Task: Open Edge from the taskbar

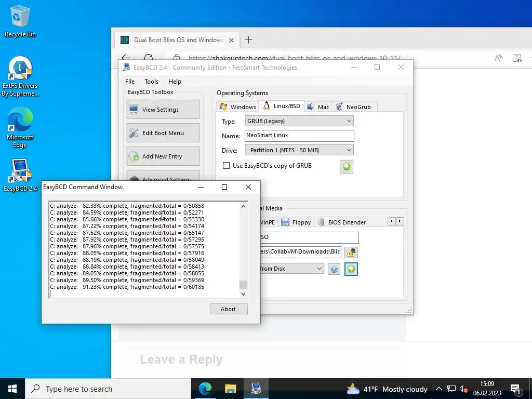Action: (x=205, y=389)
